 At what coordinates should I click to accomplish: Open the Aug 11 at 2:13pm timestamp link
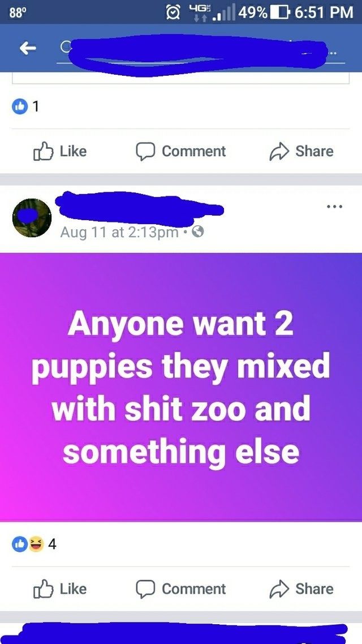[119, 233]
